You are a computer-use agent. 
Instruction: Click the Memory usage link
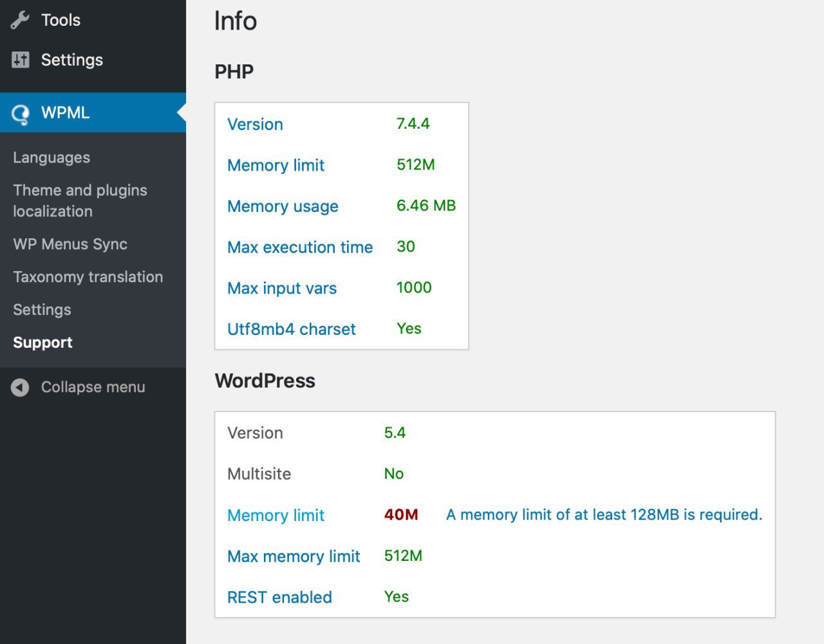[x=283, y=207]
